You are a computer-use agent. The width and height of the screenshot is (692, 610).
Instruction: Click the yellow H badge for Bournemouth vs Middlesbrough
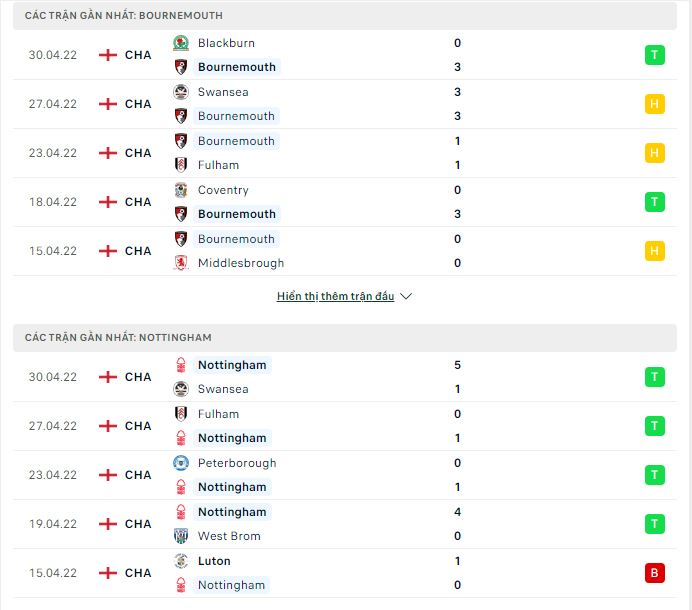(x=655, y=251)
